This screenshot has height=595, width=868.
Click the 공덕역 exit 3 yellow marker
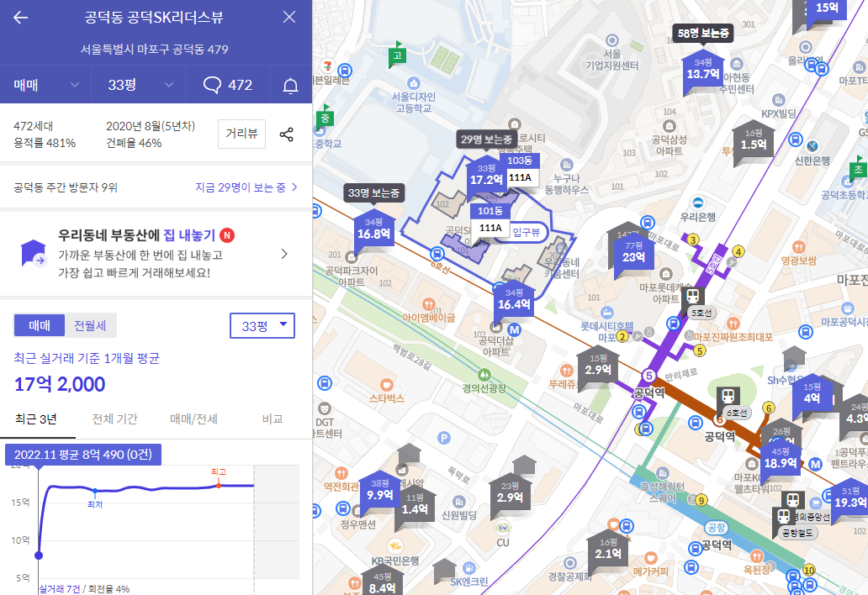692,240
